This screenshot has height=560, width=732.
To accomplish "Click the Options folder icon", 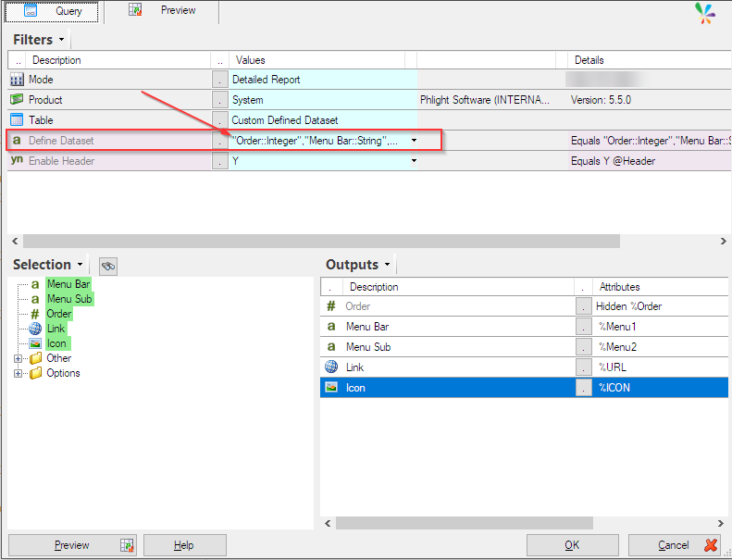I will (x=35, y=373).
